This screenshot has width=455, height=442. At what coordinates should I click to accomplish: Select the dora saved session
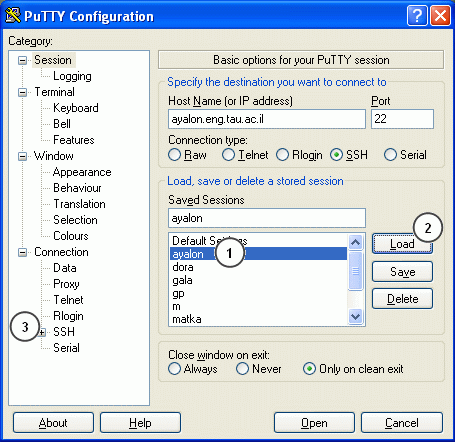pyautogui.click(x=258, y=267)
